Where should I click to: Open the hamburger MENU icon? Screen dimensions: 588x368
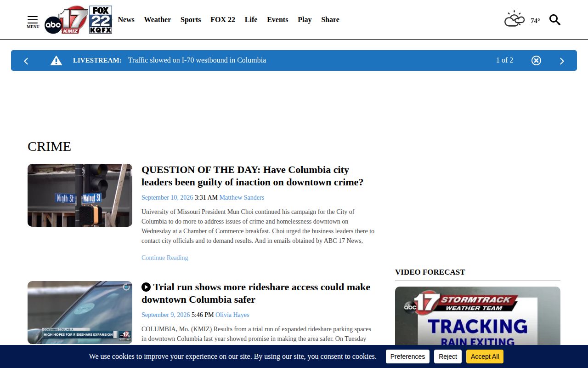33,22
